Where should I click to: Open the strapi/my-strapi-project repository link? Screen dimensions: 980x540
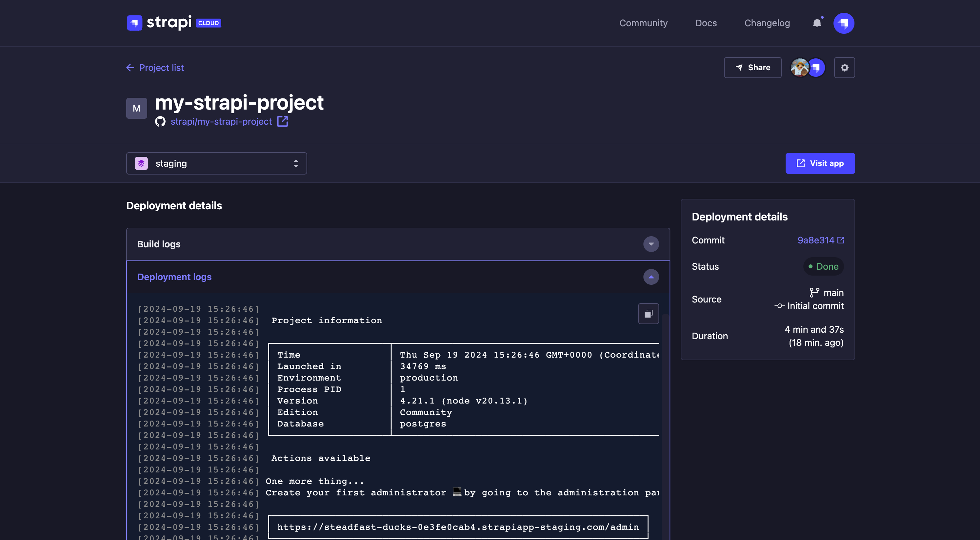[221, 121]
